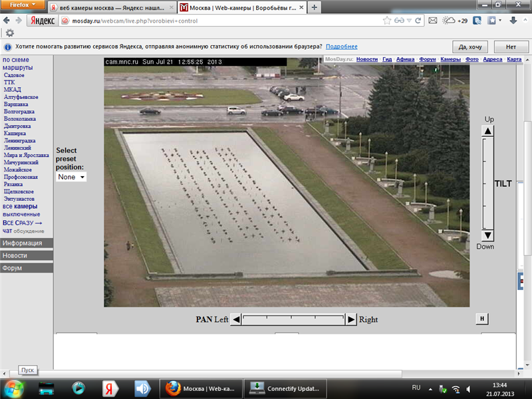
Task: Open the чат обсуждение link
Action: click(x=23, y=231)
